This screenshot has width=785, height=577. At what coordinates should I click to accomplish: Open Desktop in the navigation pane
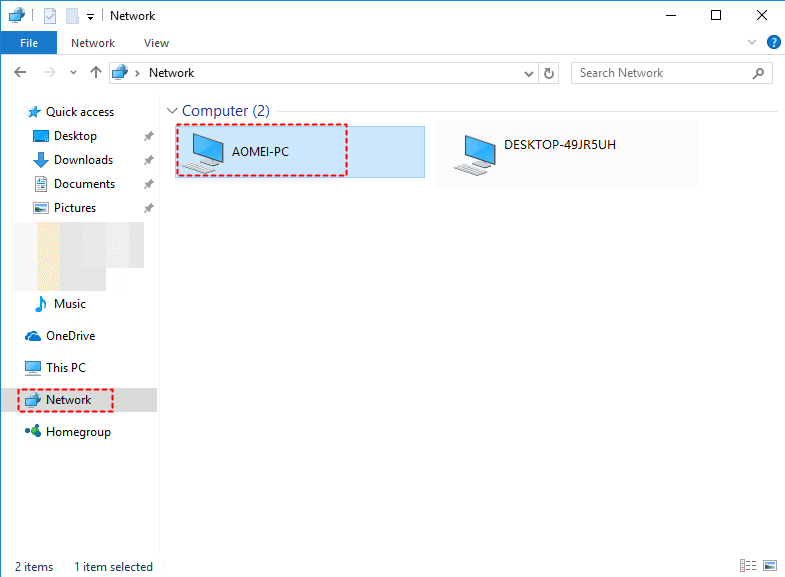pyautogui.click(x=75, y=136)
